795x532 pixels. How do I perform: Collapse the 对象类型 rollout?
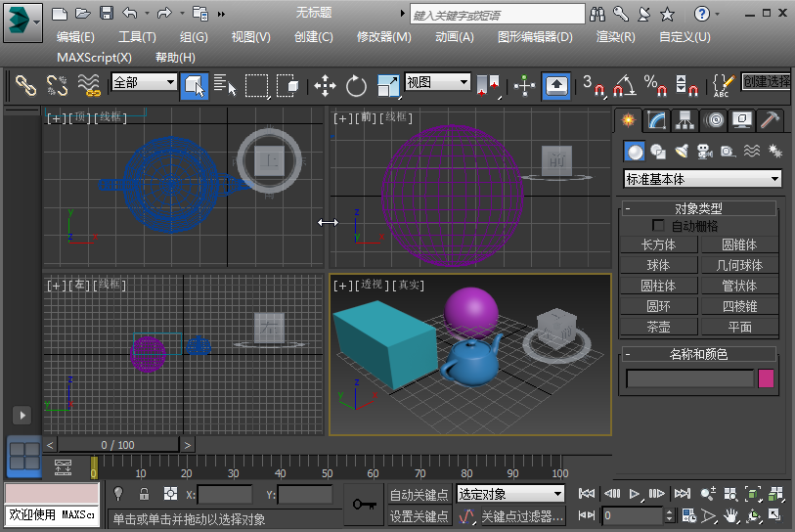pyautogui.click(x=627, y=208)
